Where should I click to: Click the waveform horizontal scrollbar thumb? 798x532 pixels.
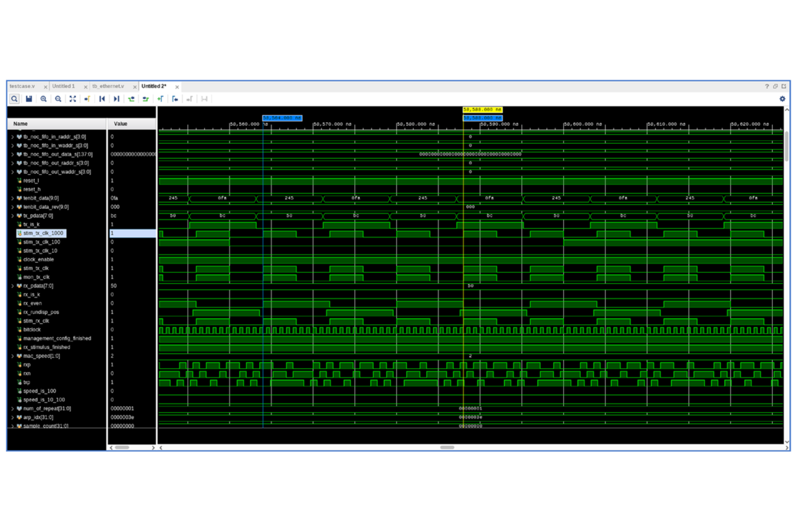click(x=447, y=448)
